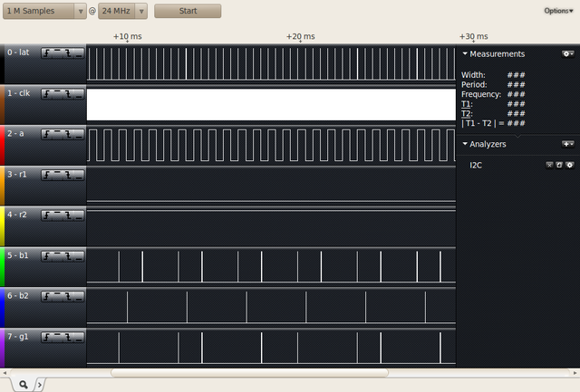Viewport: 580px width, 392px height.
Task: Toggle low-level trigger on channel 1 - clk
Action: (79, 94)
